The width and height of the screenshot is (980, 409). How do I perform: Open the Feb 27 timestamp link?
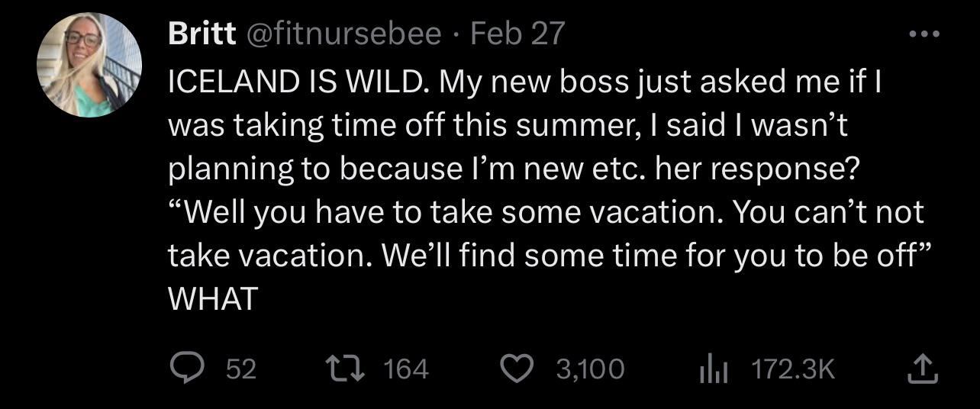(517, 34)
